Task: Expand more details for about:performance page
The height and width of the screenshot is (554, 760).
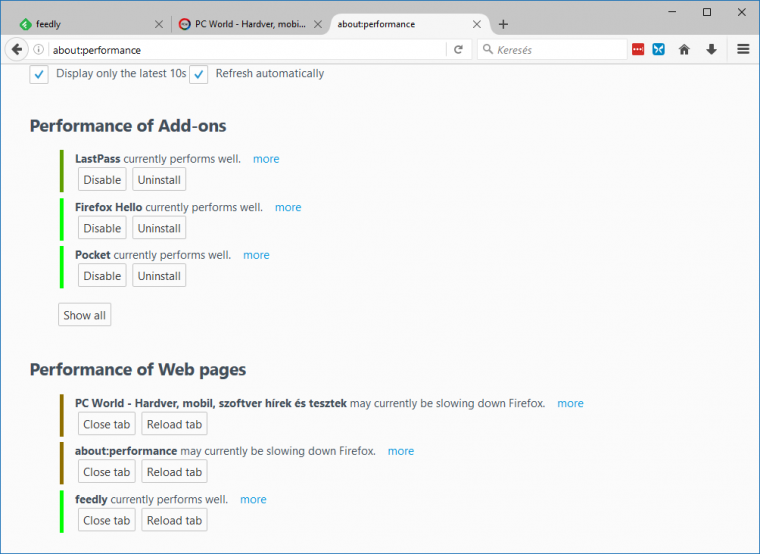Action: pyautogui.click(x=401, y=451)
